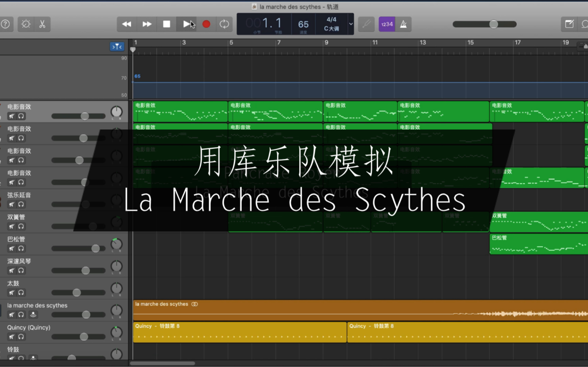Screen dimensions: 588x367
Task: Toggle input monitoring on la marche des scythes
Action: point(33,315)
